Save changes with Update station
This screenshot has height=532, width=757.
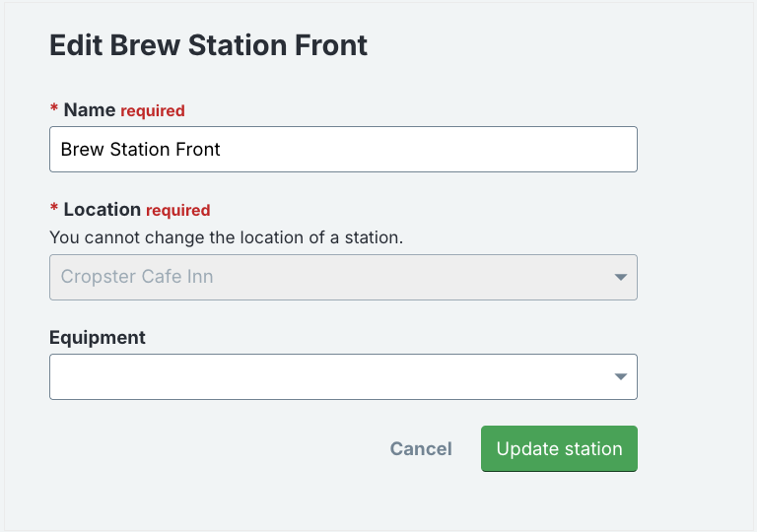[x=559, y=448]
